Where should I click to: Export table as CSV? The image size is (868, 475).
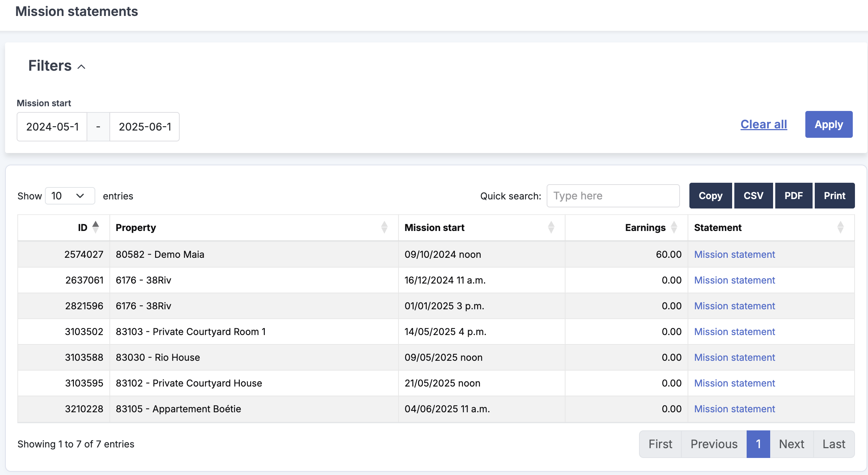click(x=754, y=196)
